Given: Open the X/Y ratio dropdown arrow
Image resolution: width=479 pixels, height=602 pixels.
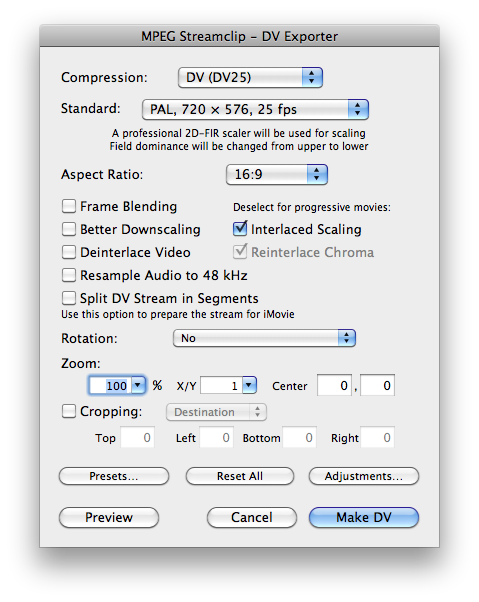Looking at the screenshot, I should pos(249,385).
